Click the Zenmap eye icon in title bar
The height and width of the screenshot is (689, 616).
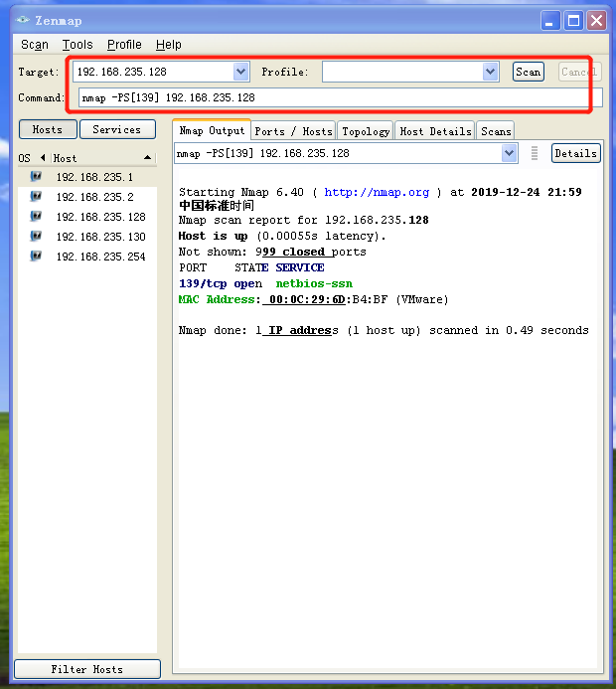tap(23, 20)
